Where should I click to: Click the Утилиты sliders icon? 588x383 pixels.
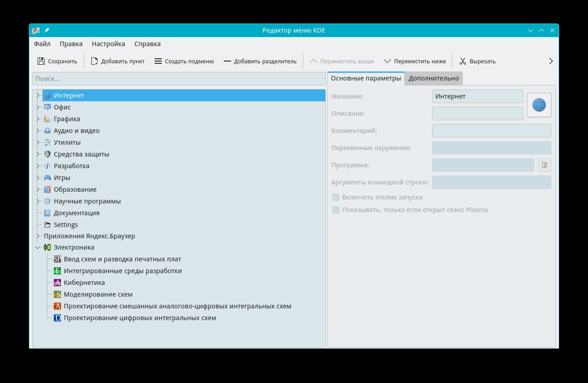point(47,142)
